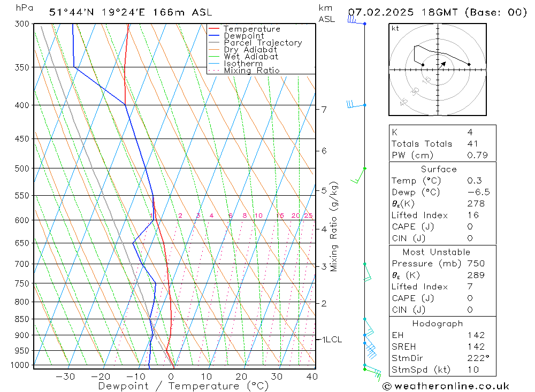535x392 pixels.
Task: Click the Most Unstable theta-E value 289
Action: coord(476,275)
